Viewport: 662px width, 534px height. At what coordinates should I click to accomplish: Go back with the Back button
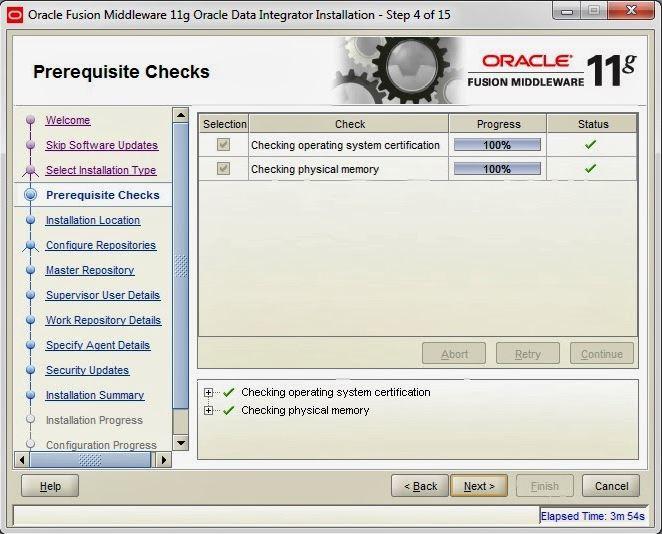pyautogui.click(x=420, y=486)
